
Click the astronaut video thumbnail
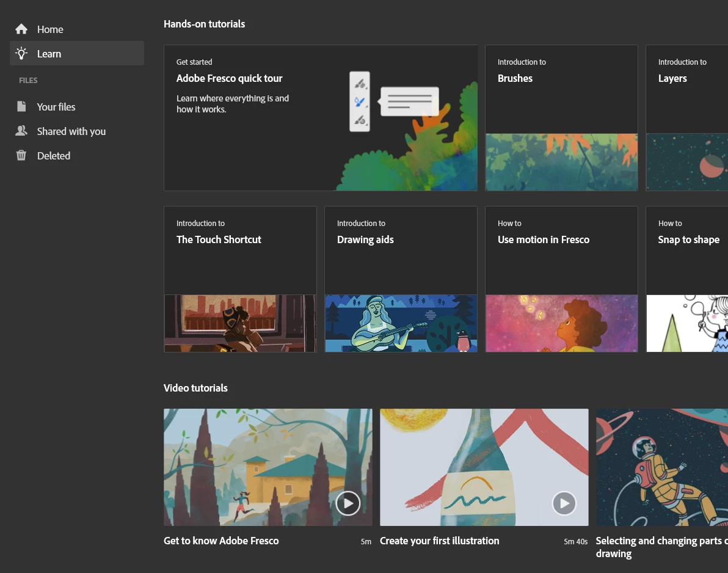pos(662,467)
